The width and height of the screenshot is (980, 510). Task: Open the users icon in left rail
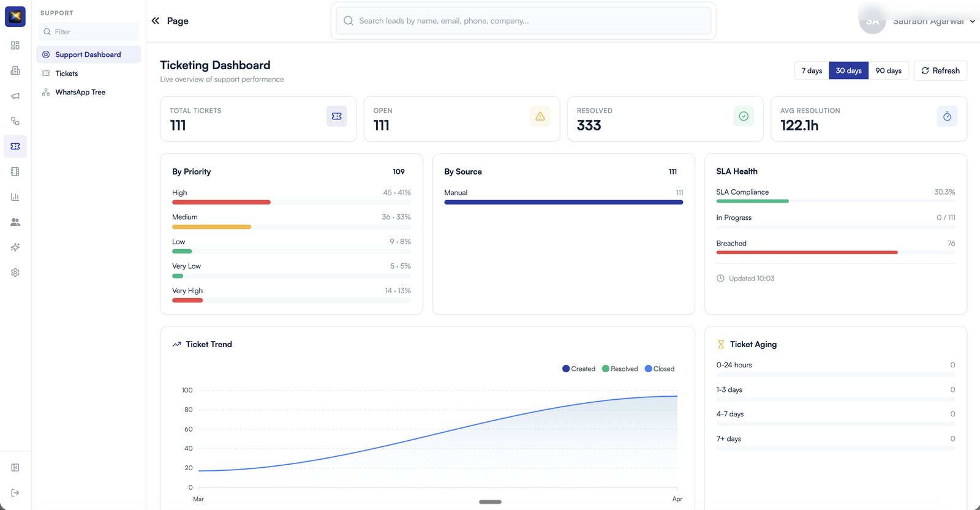[x=15, y=222]
